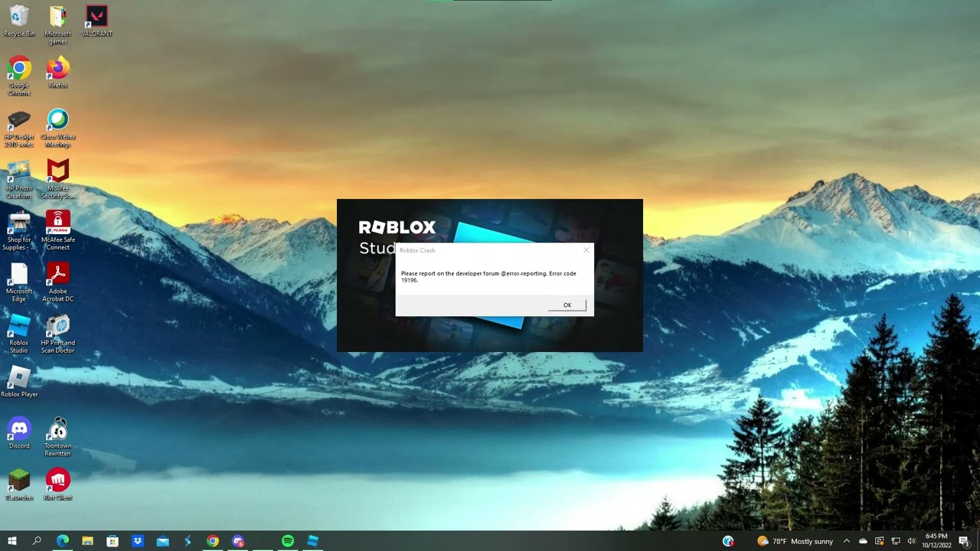Open the clock showing 6:45 PM
Image resolution: width=980 pixels, height=551 pixels.
936,541
